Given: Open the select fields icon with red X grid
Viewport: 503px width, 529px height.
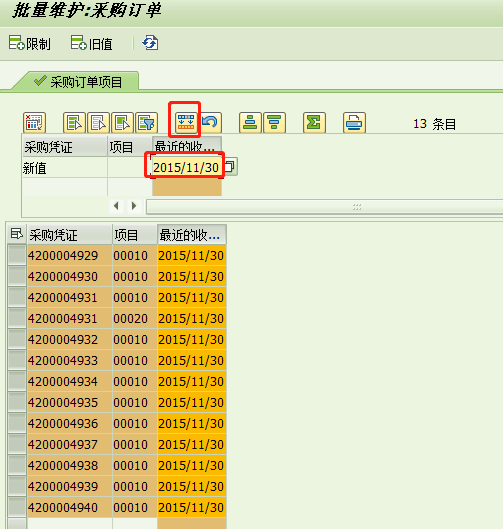Looking at the screenshot, I should point(34,122).
